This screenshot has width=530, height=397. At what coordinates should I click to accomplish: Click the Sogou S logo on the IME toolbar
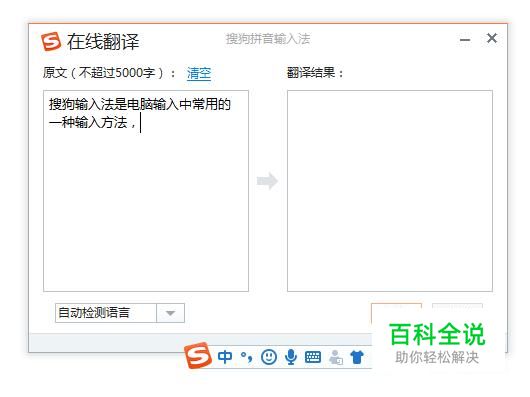(x=198, y=355)
